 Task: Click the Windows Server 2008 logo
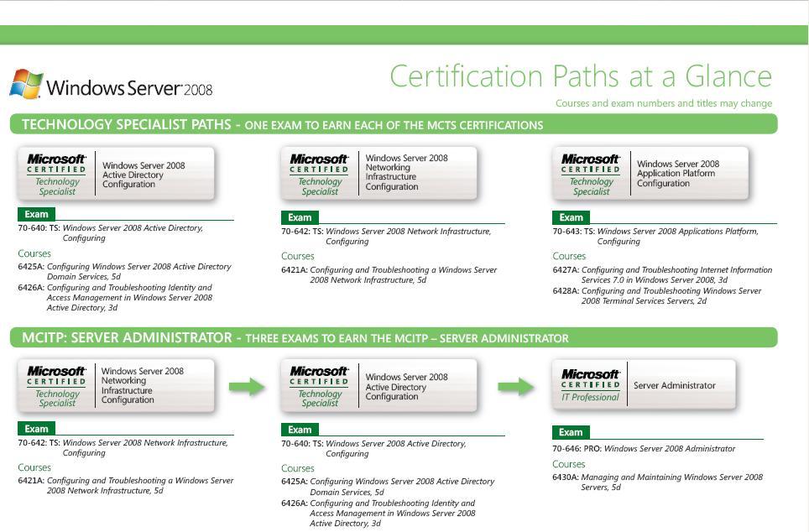tap(113, 82)
